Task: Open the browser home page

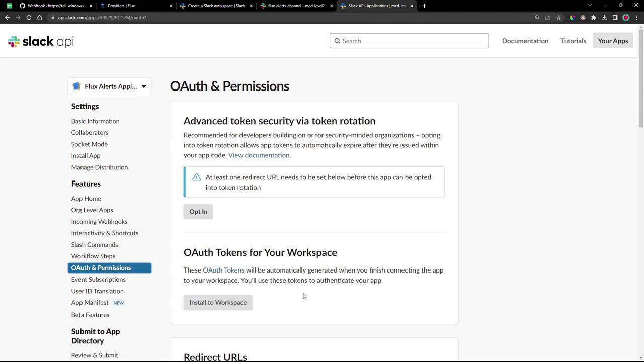Action: [40, 18]
